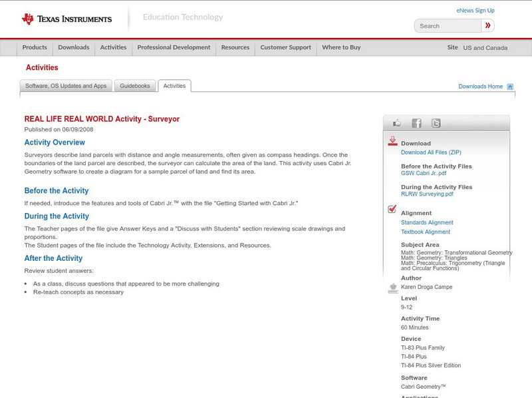Switch to Software, OS Updates and Apps tab
532x398 pixels.
66,86
